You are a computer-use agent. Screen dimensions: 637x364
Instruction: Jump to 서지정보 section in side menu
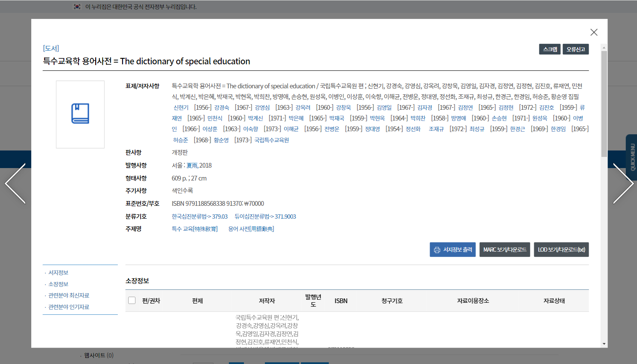pyautogui.click(x=58, y=273)
